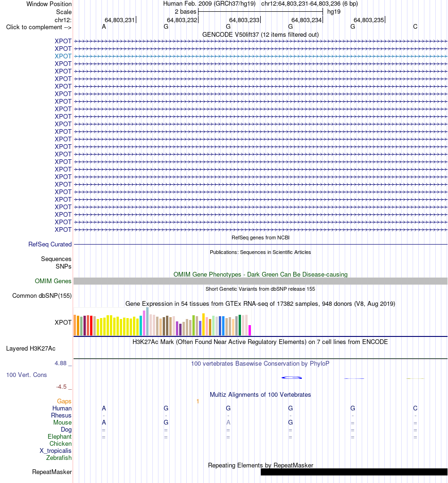Click the Short Genetic Variants dbSNP title

coord(260,289)
